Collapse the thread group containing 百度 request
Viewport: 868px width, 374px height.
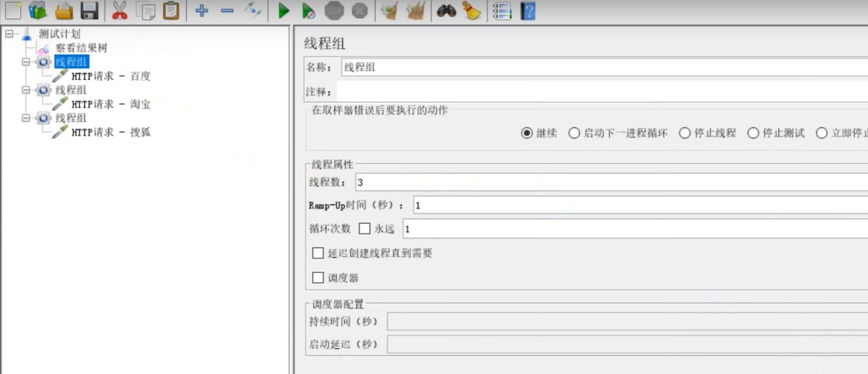(x=25, y=62)
